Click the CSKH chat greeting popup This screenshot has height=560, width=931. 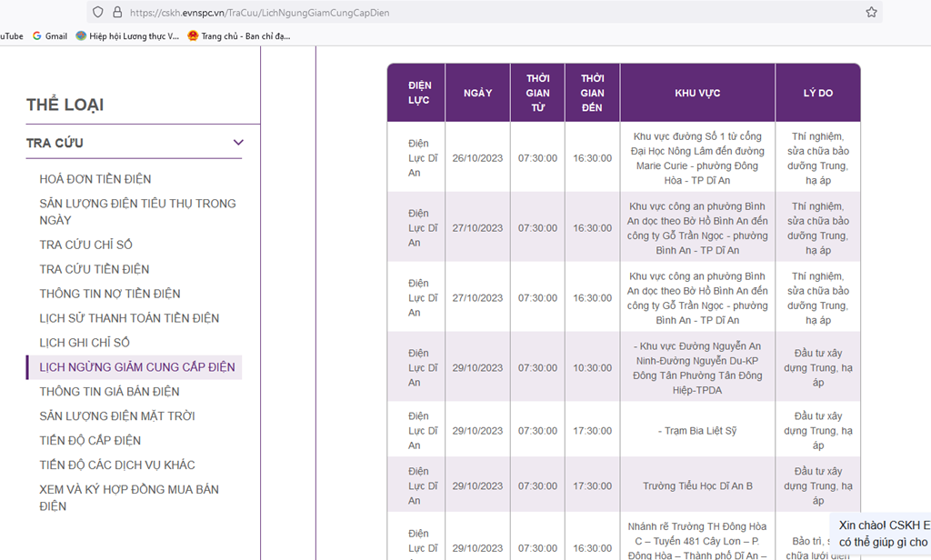[x=881, y=534]
